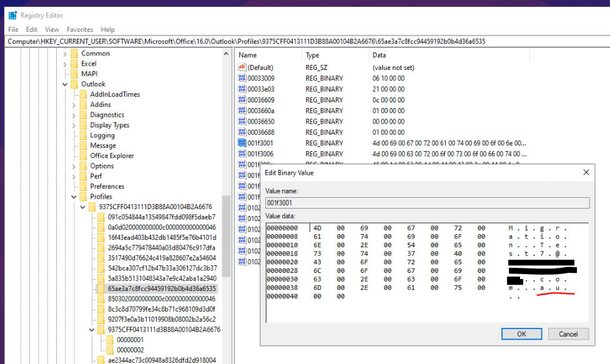Select the Preferences folder icon
Viewport: 610px width, 364px height.
click(x=84, y=187)
